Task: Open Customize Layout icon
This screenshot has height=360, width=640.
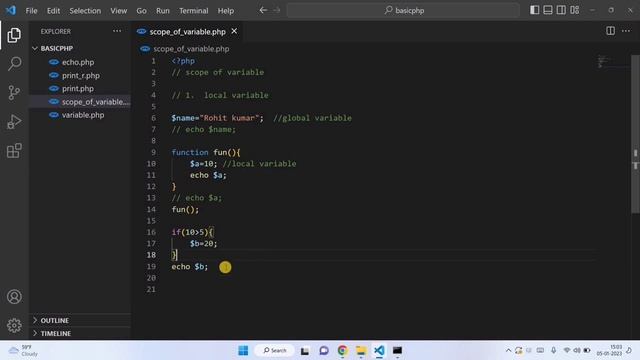Action: (575, 10)
